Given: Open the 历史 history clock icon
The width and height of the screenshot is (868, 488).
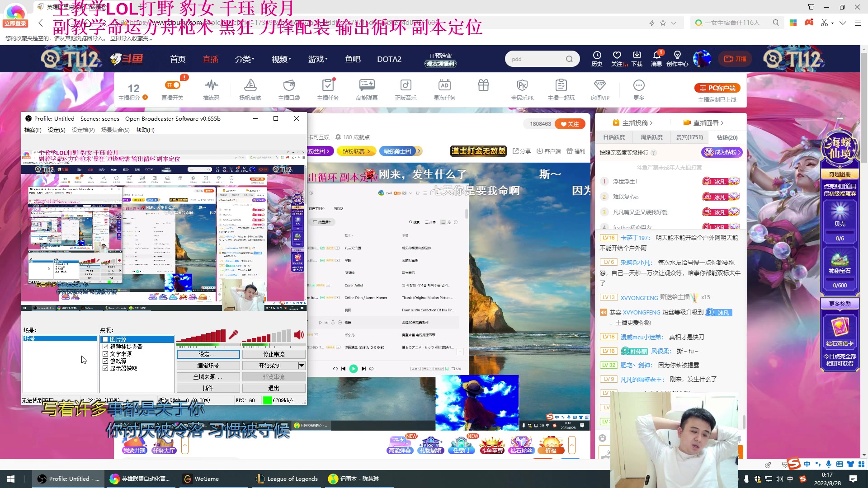Looking at the screenshot, I should click(597, 59).
